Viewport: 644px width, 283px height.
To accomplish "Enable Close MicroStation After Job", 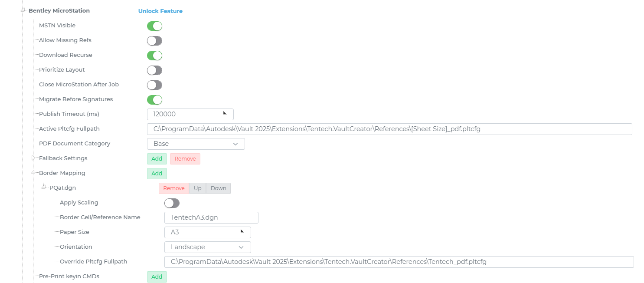I will click(x=154, y=85).
